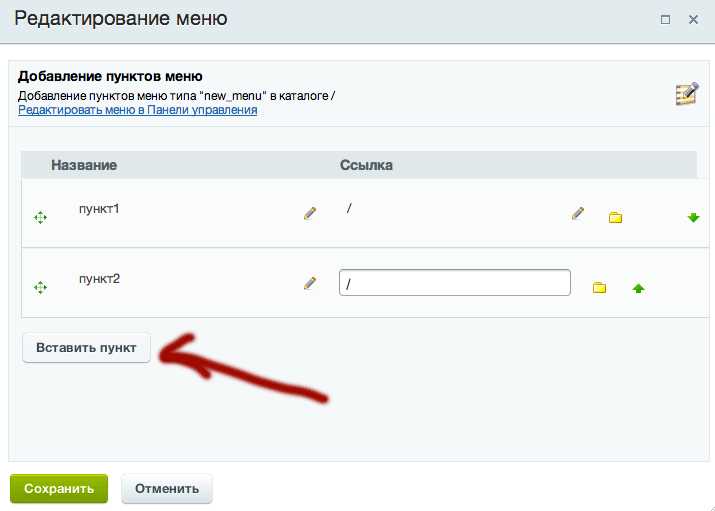Edit the name of пункт1 with pencil
Image resolution: width=715 pixels, height=511 pixels.
pyautogui.click(x=310, y=213)
